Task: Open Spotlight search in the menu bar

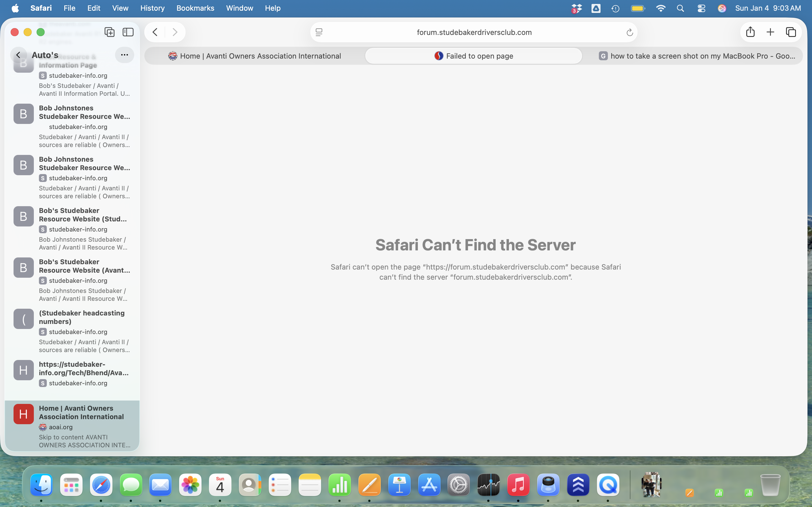Action: click(x=680, y=8)
